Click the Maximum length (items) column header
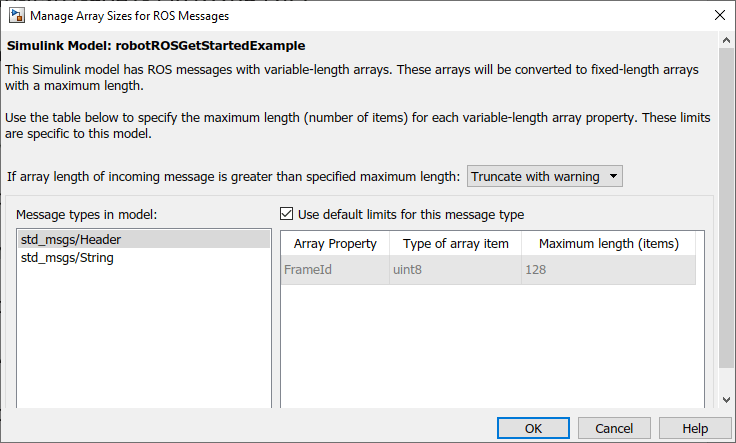The width and height of the screenshot is (736, 443). point(608,244)
